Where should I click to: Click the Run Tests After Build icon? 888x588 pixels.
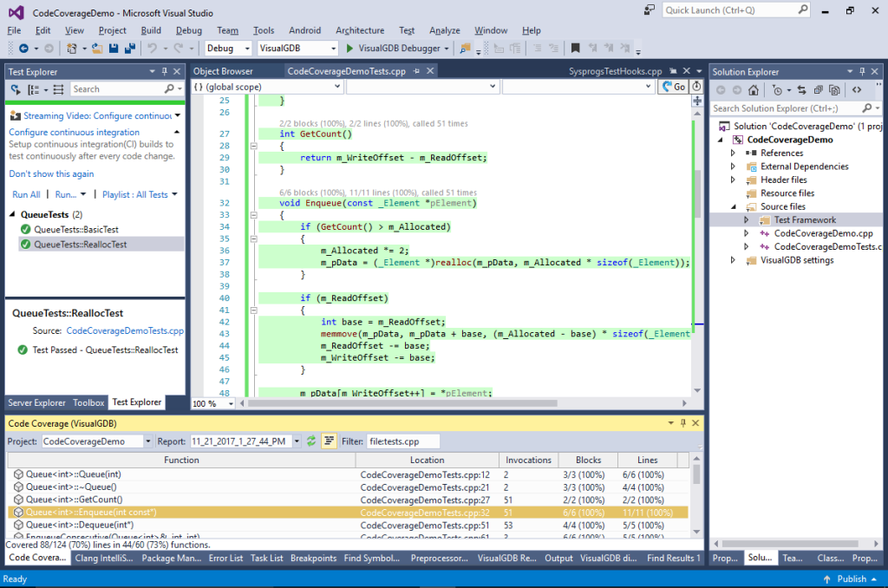(16, 89)
